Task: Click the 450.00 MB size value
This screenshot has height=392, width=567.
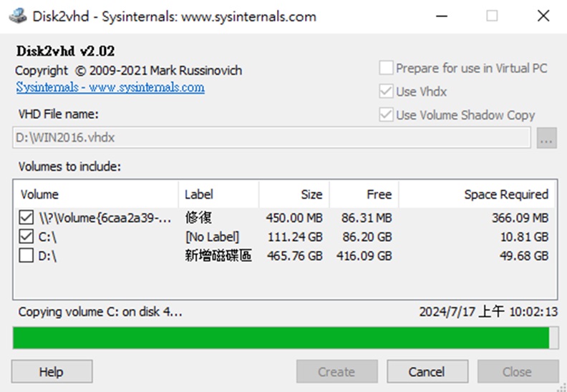Action: tap(294, 218)
